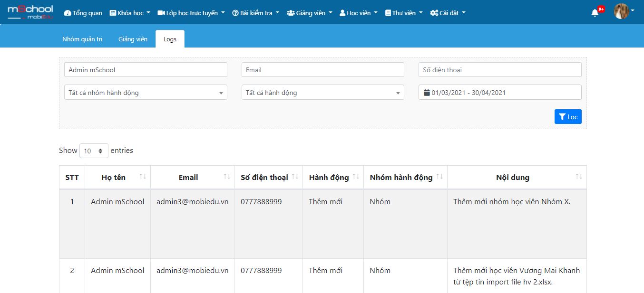
Task: Sort by Hành động column
Action: 333,177
